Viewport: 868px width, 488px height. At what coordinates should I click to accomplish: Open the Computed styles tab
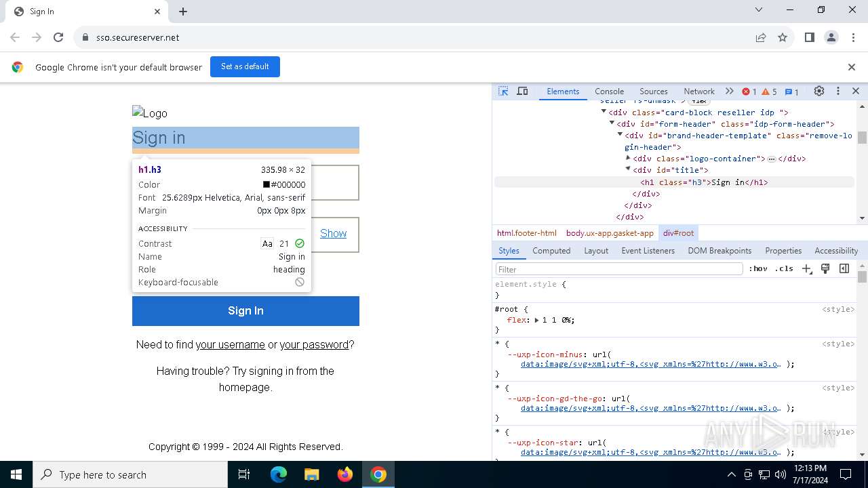(551, 251)
